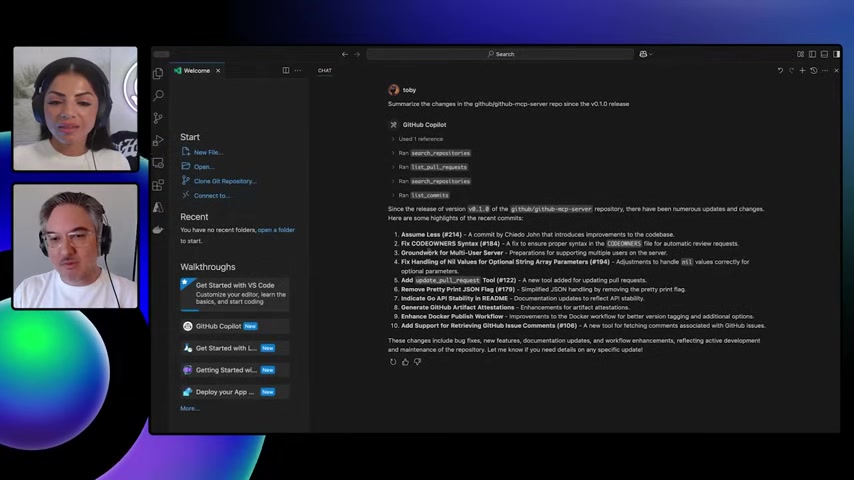854x480 pixels.
Task: Open the Source Control view
Action: tap(158, 118)
